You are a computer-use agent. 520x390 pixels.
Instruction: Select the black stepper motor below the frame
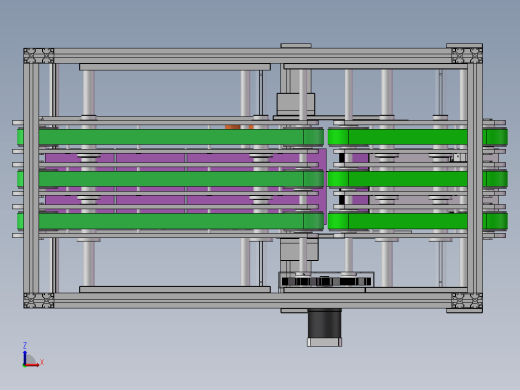(324, 328)
